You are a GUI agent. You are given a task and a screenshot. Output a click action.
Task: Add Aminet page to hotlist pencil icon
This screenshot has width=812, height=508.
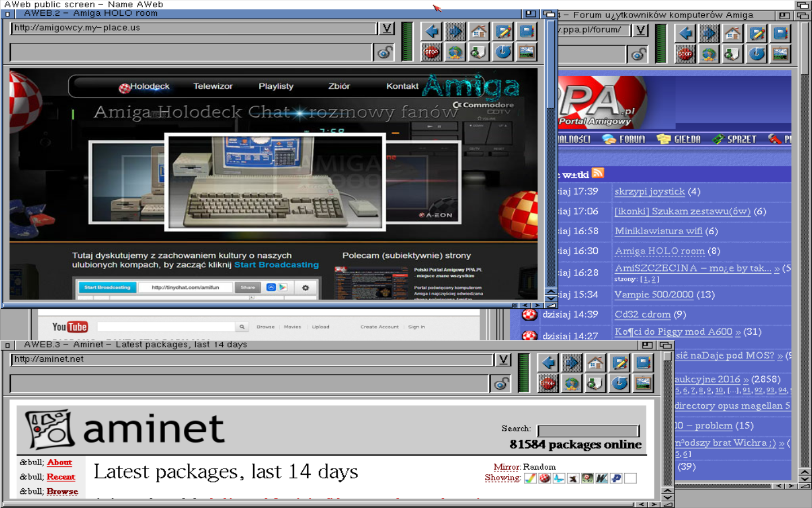620,363
